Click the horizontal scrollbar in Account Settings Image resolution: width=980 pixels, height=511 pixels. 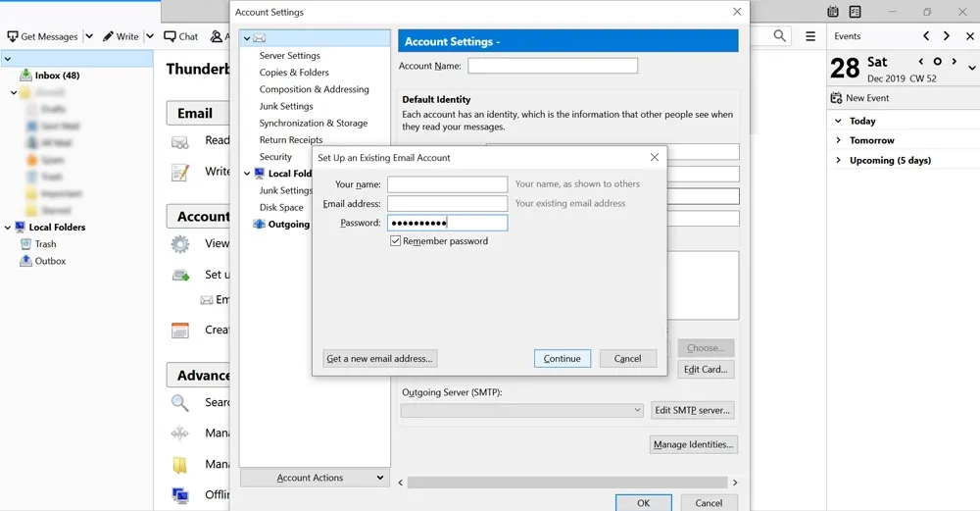(x=567, y=483)
